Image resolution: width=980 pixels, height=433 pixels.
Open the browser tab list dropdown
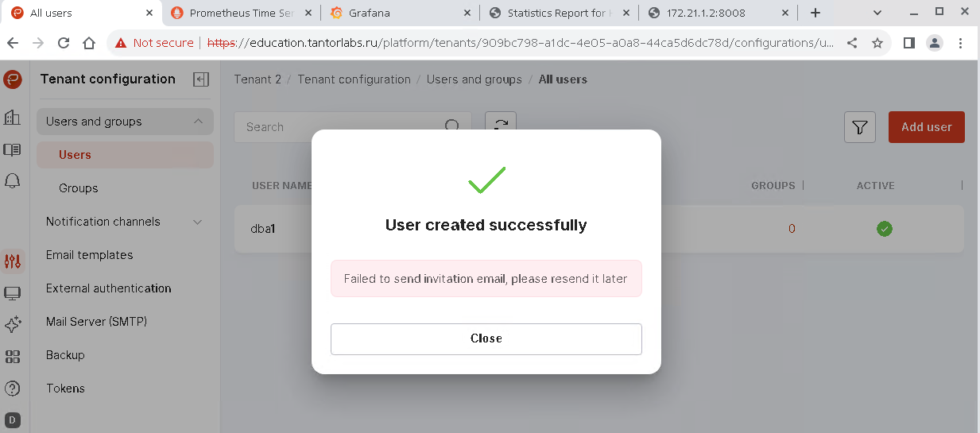(x=877, y=13)
